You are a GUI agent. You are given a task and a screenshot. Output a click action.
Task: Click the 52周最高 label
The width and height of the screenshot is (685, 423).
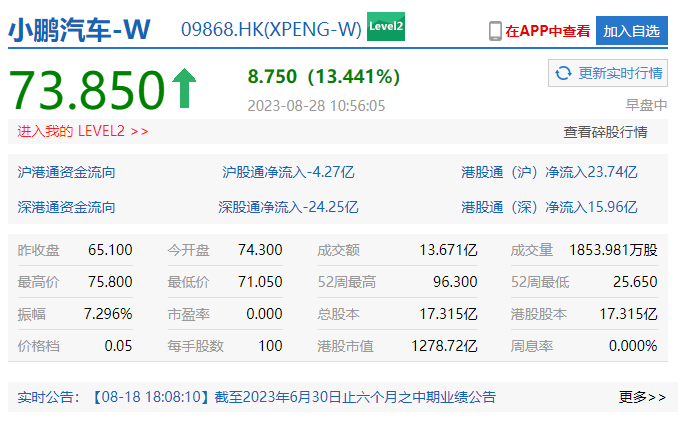click(347, 282)
